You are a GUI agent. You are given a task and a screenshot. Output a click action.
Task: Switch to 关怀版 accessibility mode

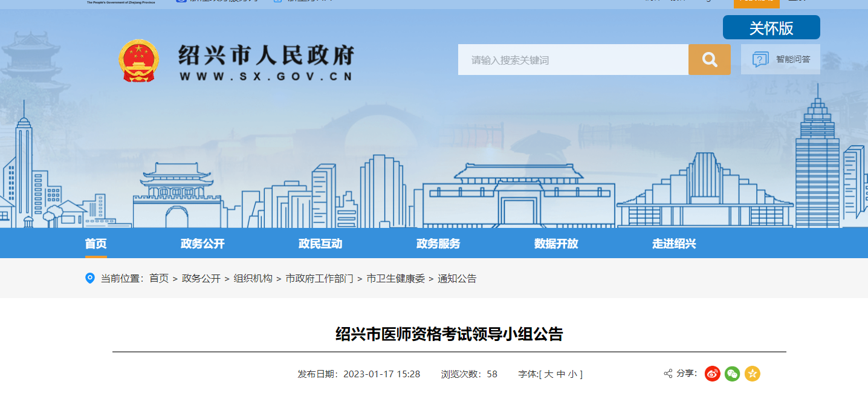(771, 28)
